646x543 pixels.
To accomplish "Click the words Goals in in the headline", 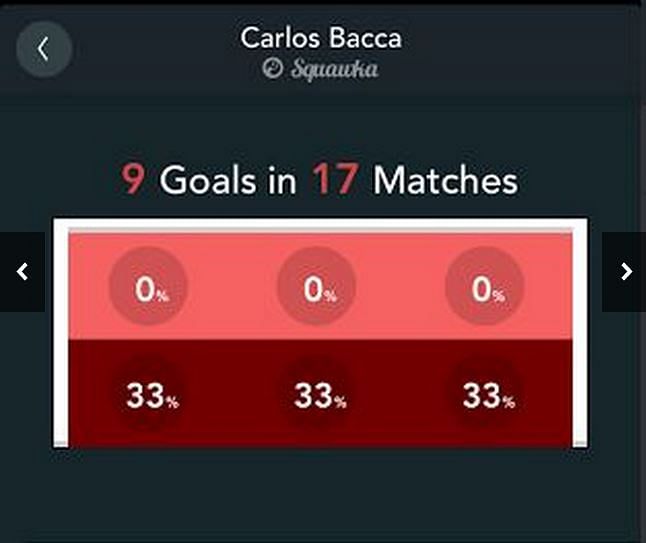I will pos(228,181).
